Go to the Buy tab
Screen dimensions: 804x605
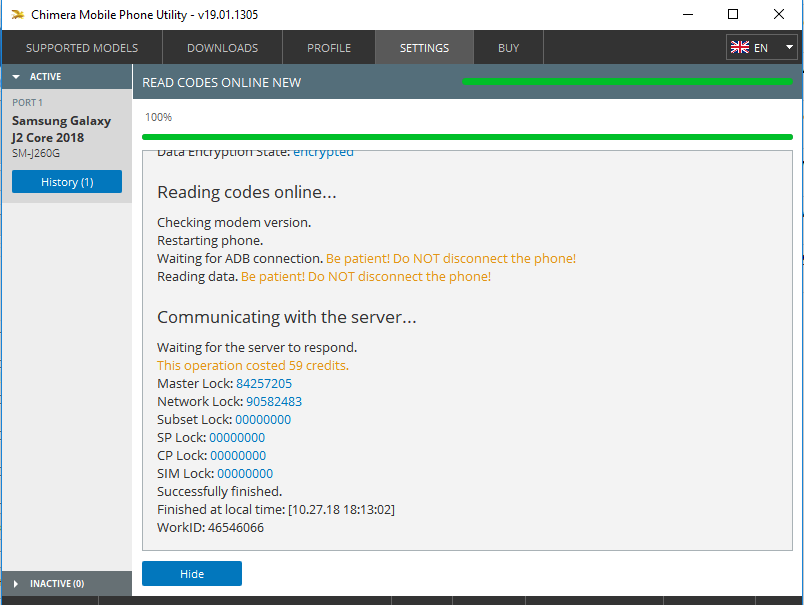coord(508,48)
